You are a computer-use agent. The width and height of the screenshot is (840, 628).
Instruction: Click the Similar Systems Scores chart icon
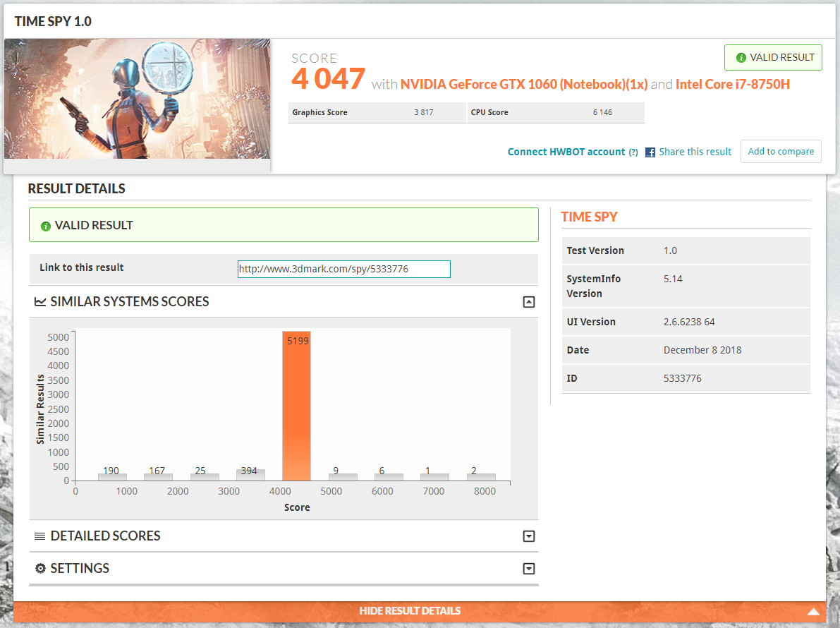pos(39,302)
